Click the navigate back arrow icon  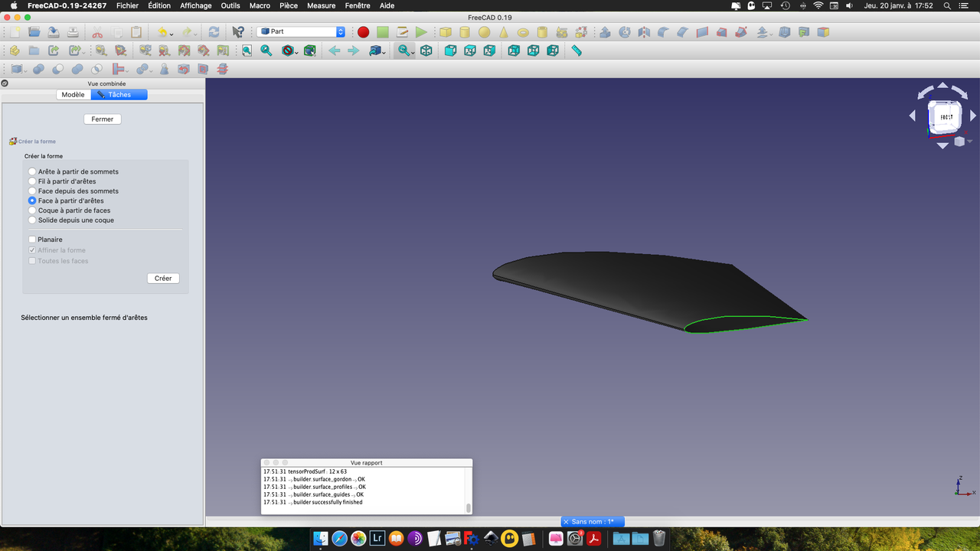[335, 51]
